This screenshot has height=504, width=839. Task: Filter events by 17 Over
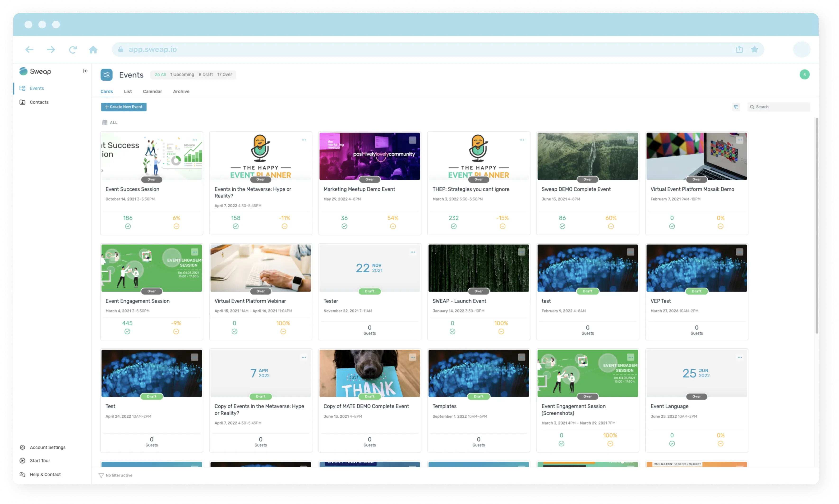click(225, 75)
